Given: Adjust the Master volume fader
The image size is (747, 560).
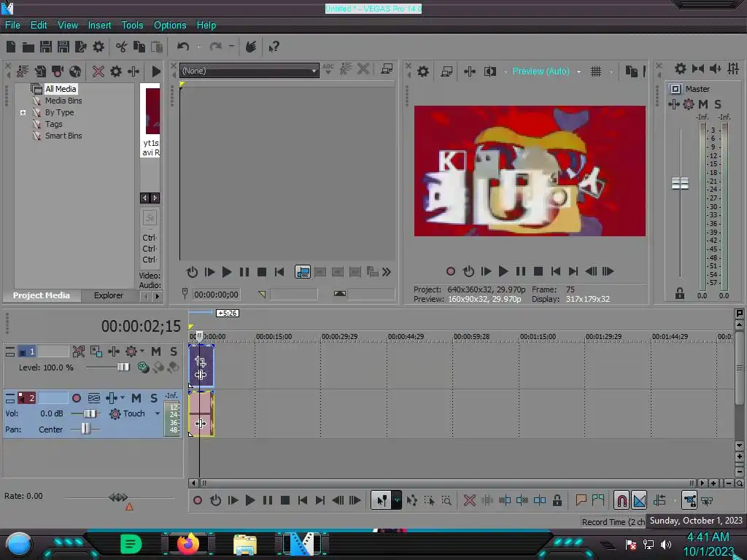Looking at the screenshot, I should tap(681, 183).
